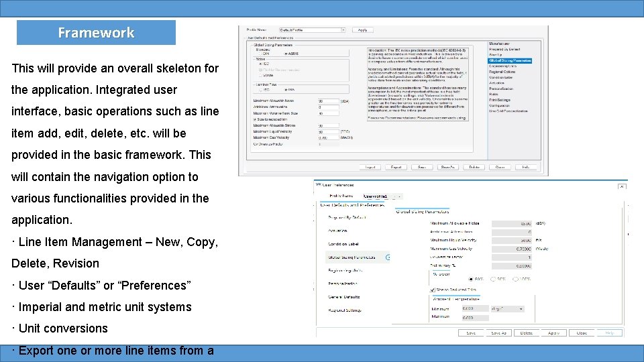The height and width of the screenshot is (362, 644).
Task: Click Maximum Liquid Velocity field in upper dialog
Action: (x=329, y=132)
